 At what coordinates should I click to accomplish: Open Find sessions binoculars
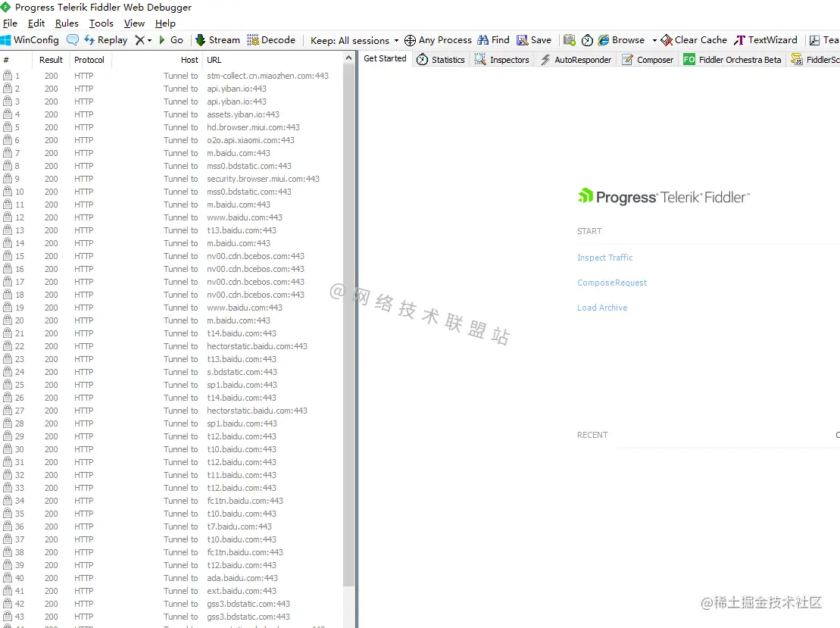[493, 40]
